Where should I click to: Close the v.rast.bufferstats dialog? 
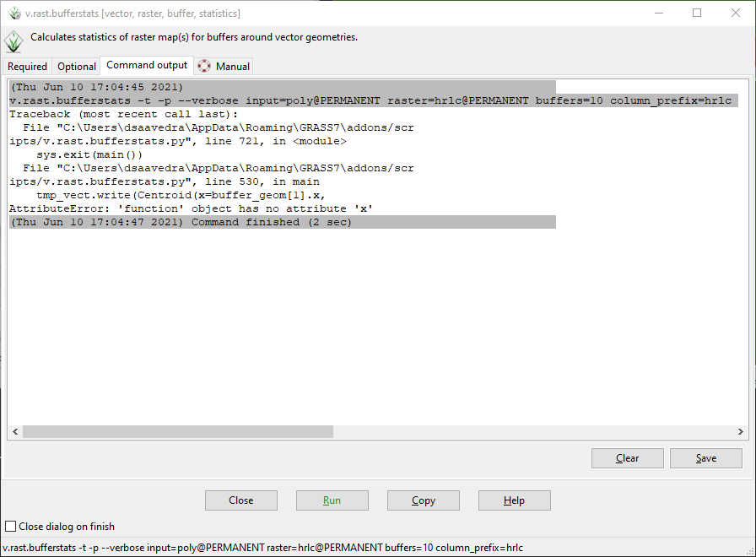pyautogui.click(x=240, y=500)
